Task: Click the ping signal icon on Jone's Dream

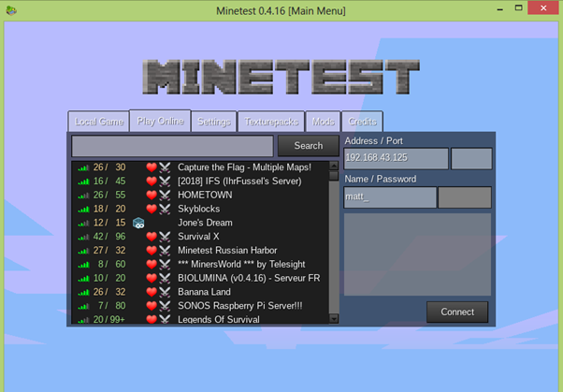Action: click(83, 224)
